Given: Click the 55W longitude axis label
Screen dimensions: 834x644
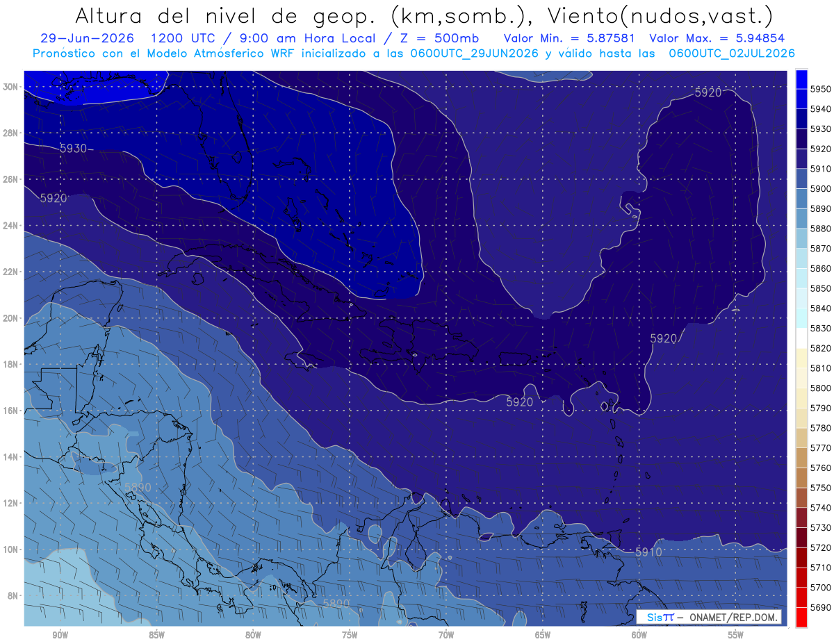Looking at the screenshot, I should coord(736,636).
